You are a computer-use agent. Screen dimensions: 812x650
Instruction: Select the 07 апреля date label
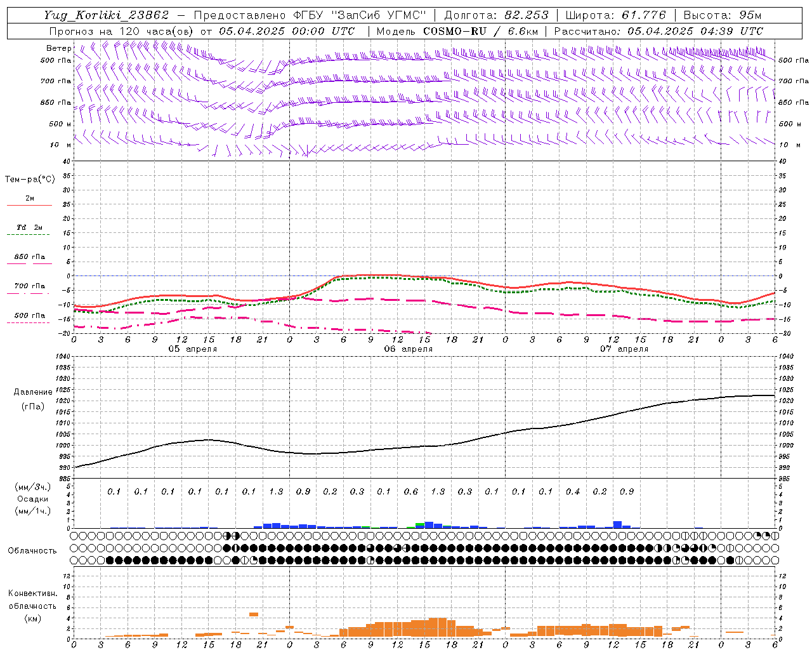pos(624,349)
